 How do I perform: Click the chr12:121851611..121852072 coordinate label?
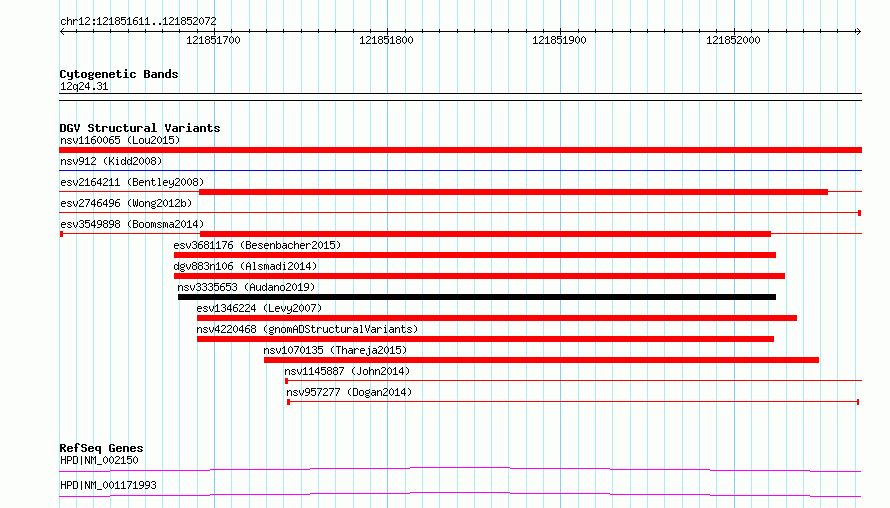[138, 21]
